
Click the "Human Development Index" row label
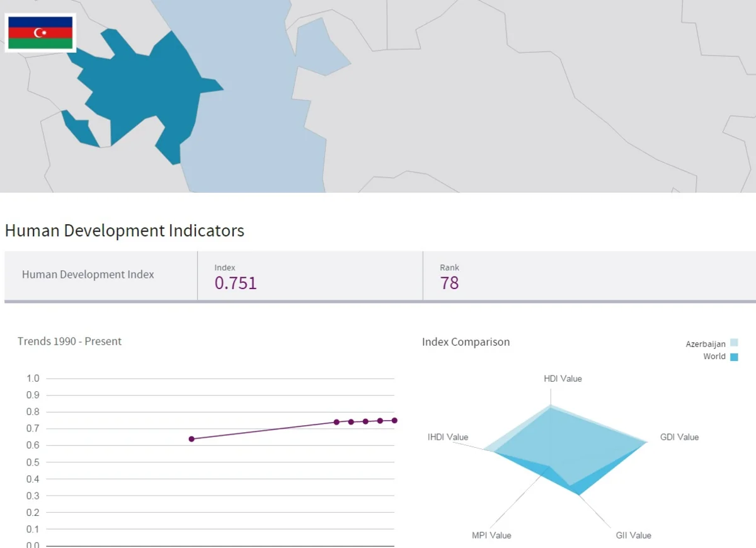click(x=88, y=275)
